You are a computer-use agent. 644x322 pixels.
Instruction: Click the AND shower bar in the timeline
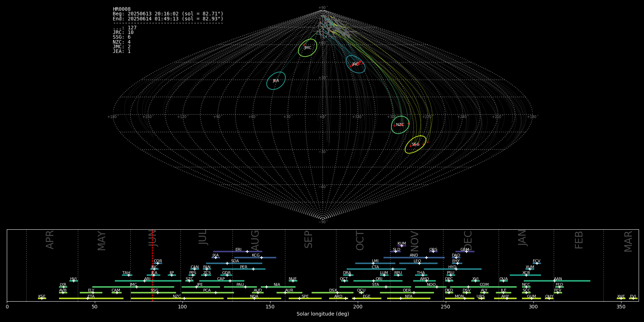point(414,258)
